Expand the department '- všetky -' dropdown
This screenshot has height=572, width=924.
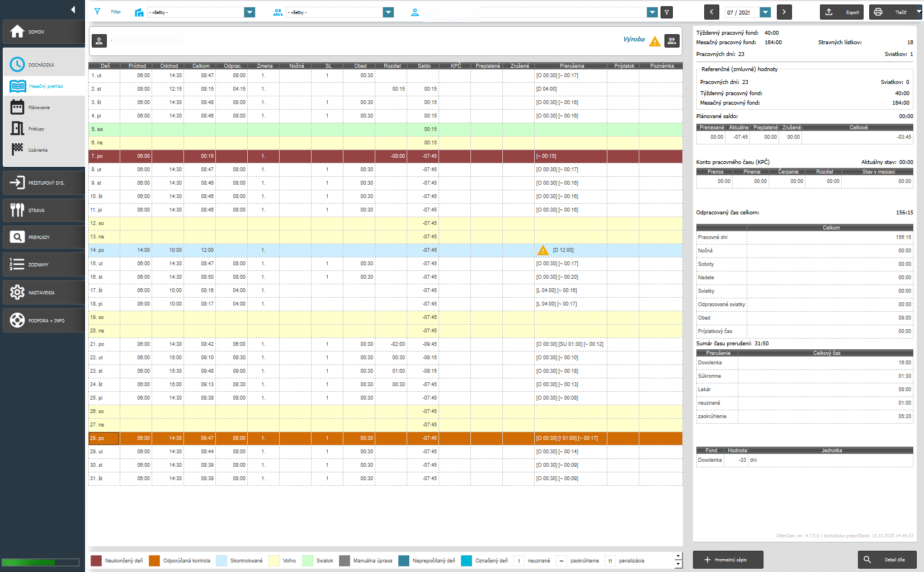click(249, 12)
